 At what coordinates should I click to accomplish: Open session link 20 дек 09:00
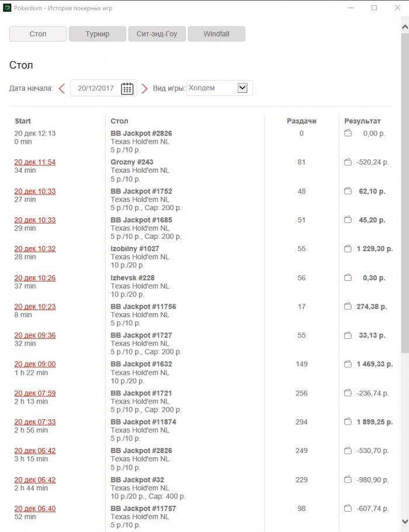tap(35, 364)
